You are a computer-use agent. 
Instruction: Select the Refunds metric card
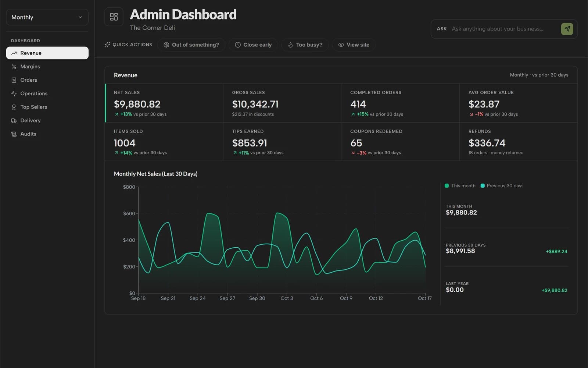[519, 142]
